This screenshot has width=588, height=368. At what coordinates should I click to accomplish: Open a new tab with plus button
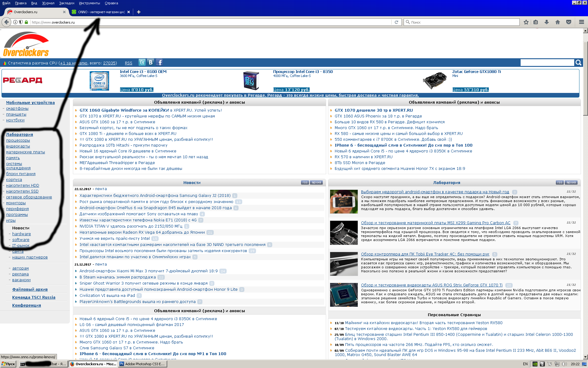tap(139, 12)
